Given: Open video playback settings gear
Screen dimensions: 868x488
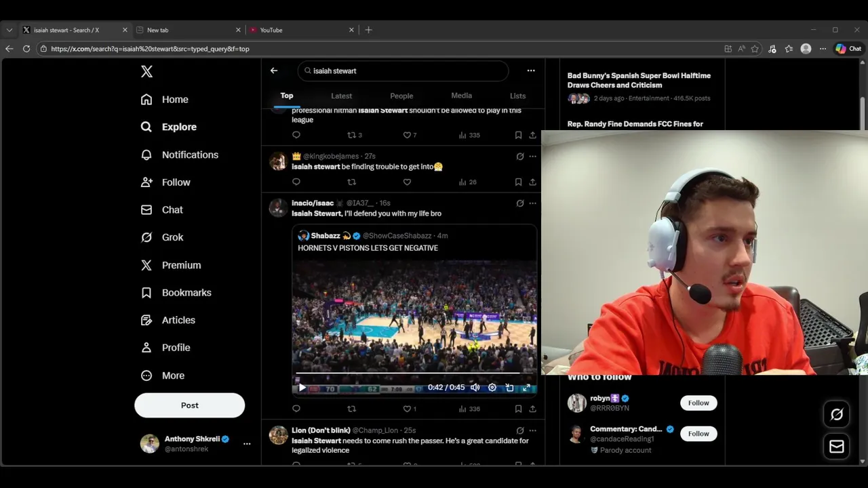Looking at the screenshot, I should [492, 388].
